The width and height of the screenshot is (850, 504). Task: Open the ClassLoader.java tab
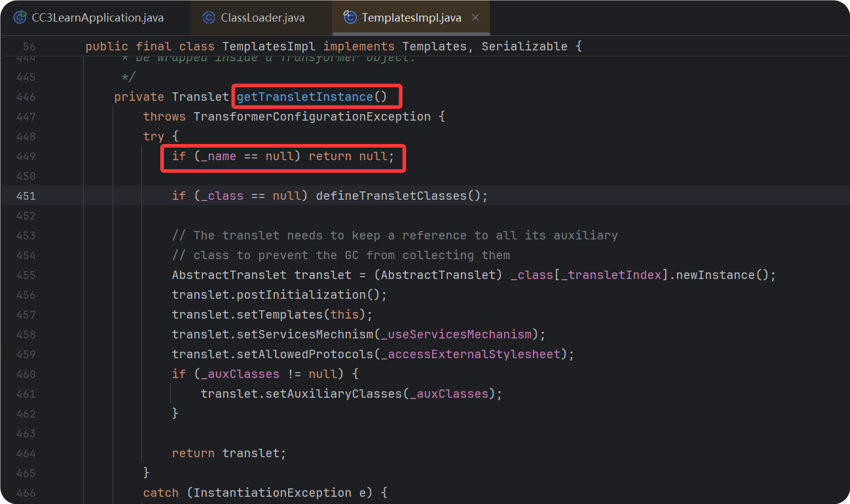[x=261, y=17]
